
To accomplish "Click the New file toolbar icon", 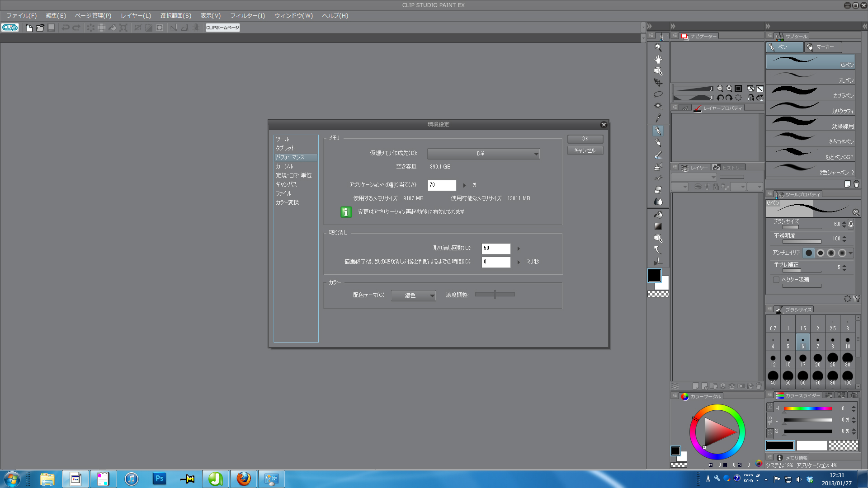I will [29, 28].
